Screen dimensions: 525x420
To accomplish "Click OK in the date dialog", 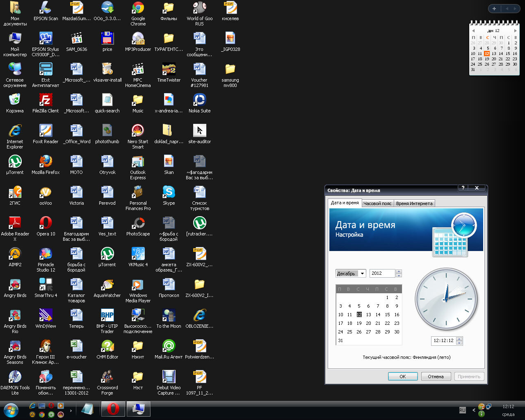I will (403, 377).
